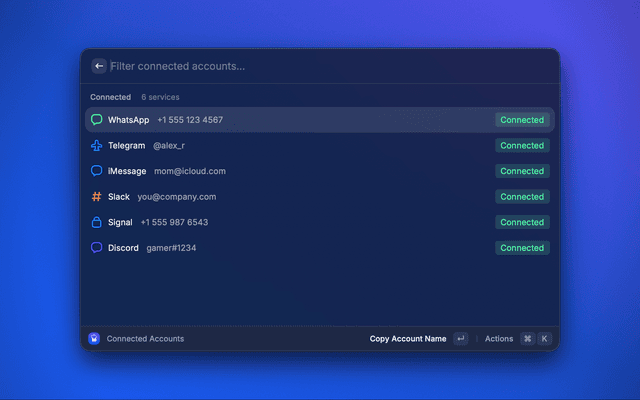Click the Connected badge on Signal row
Image resolution: width=640 pixels, height=400 pixels.
point(522,222)
